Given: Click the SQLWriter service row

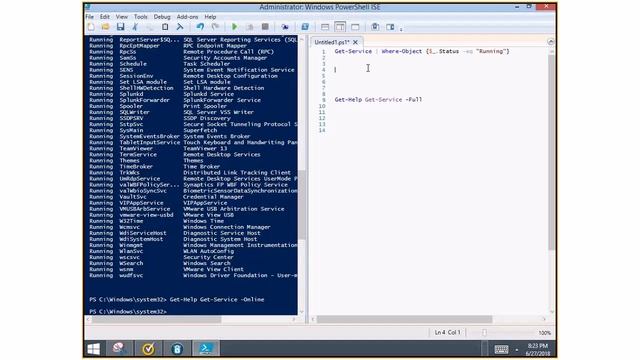Looking at the screenshot, I should click(171, 112).
